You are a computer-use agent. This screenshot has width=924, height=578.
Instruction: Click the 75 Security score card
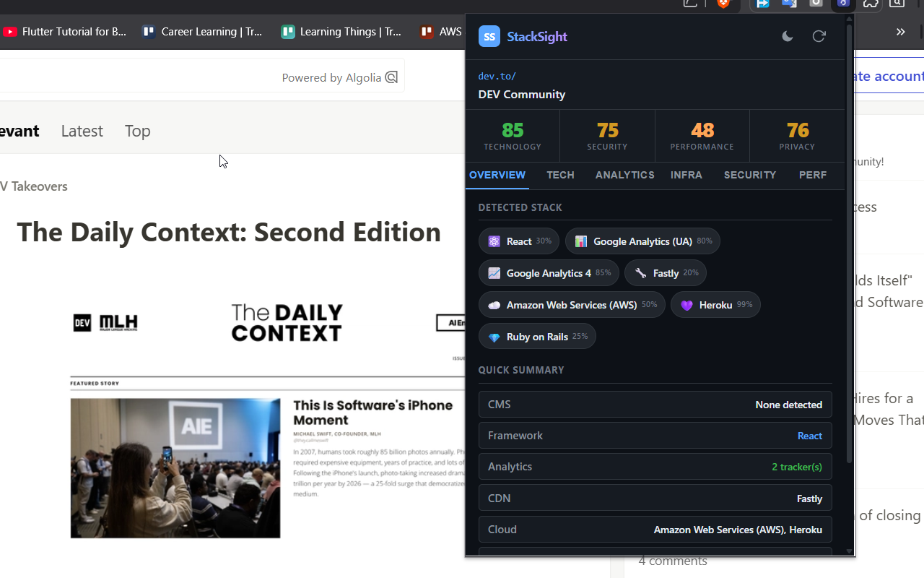607,136
